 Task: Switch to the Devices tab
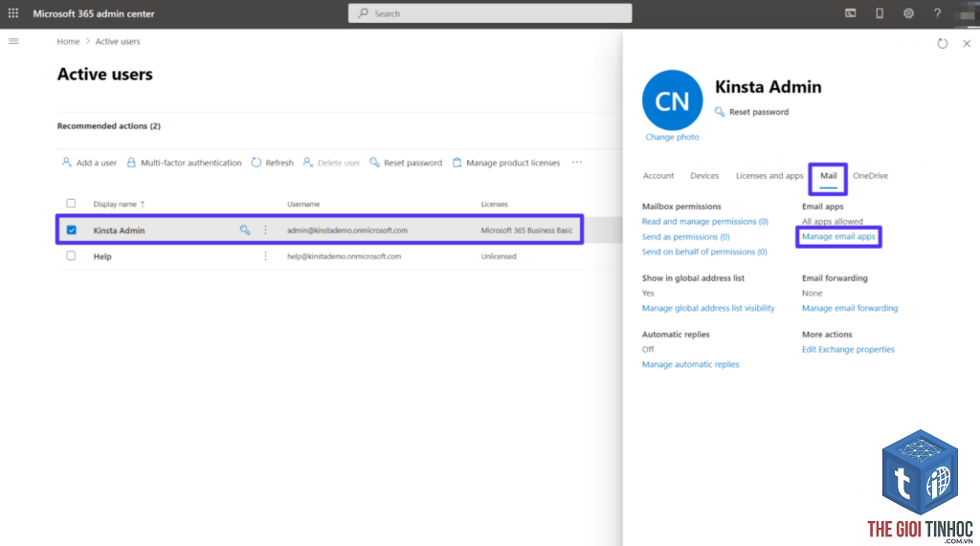click(704, 176)
